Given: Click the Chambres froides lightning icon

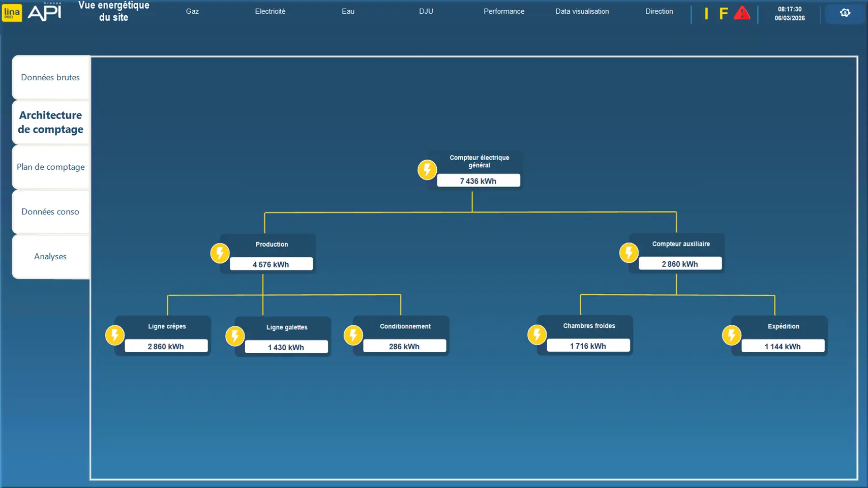Looking at the screenshot, I should (x=537, y=335).
